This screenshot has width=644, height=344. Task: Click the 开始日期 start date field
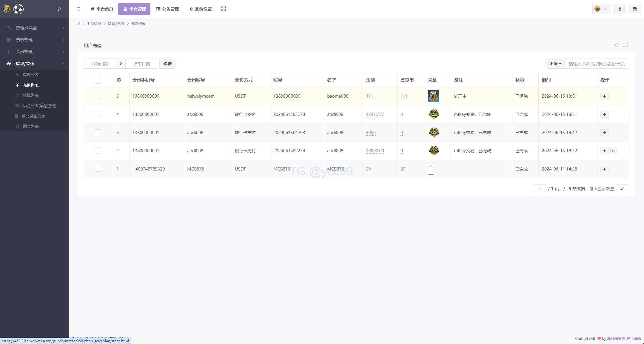click(100, 64)
